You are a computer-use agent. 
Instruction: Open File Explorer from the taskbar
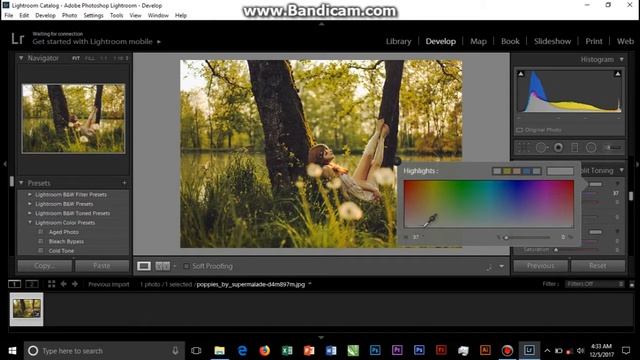(220, 351)
